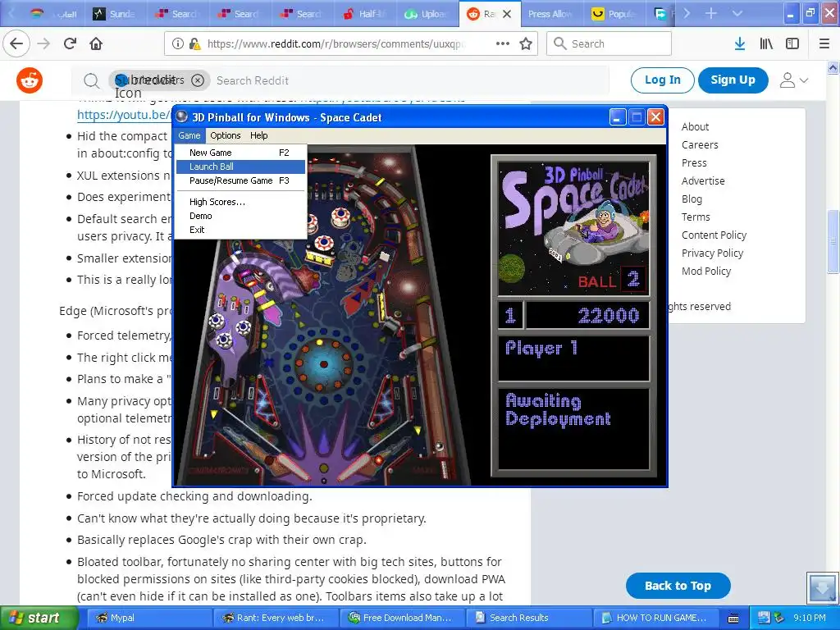This screenshot has height=630, width=840.
Task: Start Demo from the Game menu
Action: point(240,216)
